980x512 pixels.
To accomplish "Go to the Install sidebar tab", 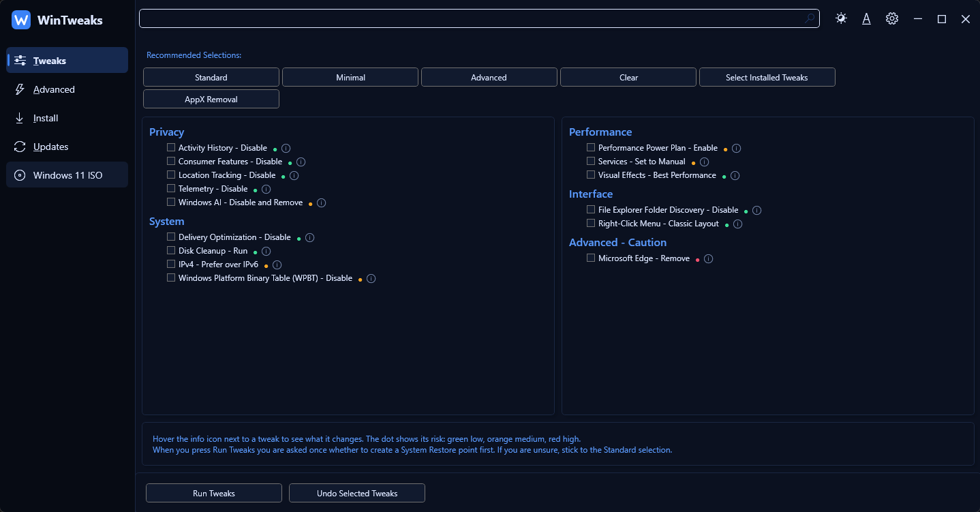I will tap(67, 118).
